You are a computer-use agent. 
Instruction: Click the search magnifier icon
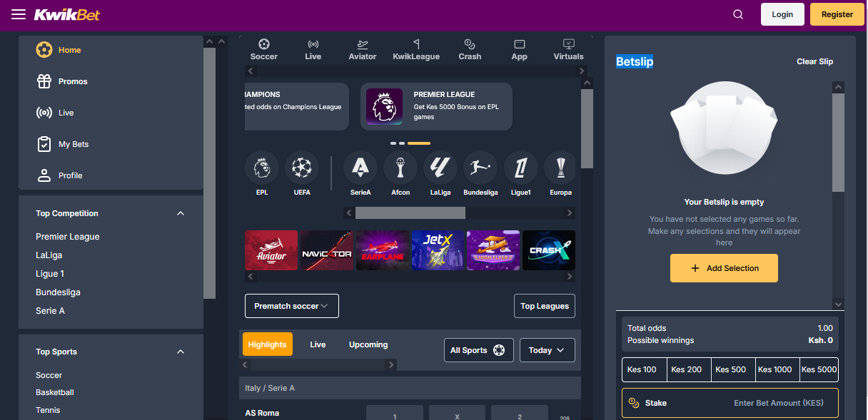coord(737,14)
